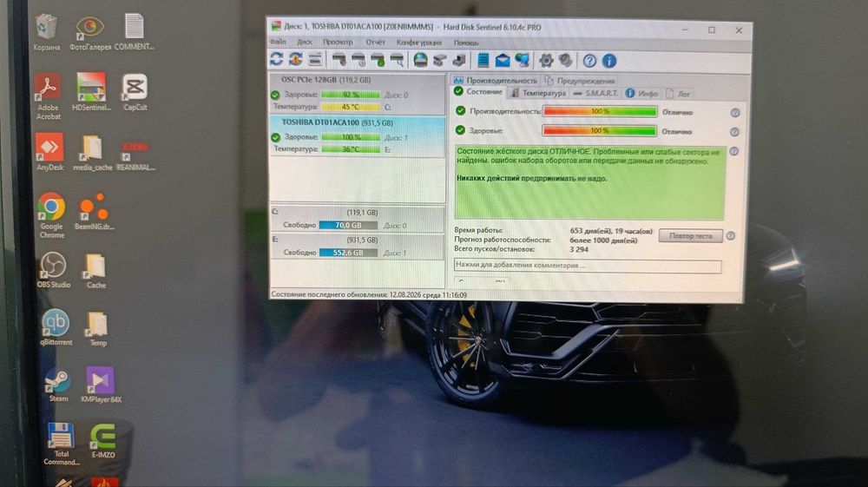Select the BeamNG.drive desktop icon
The width and height of the screenshot is (868, 487).
tap(95, 212)
